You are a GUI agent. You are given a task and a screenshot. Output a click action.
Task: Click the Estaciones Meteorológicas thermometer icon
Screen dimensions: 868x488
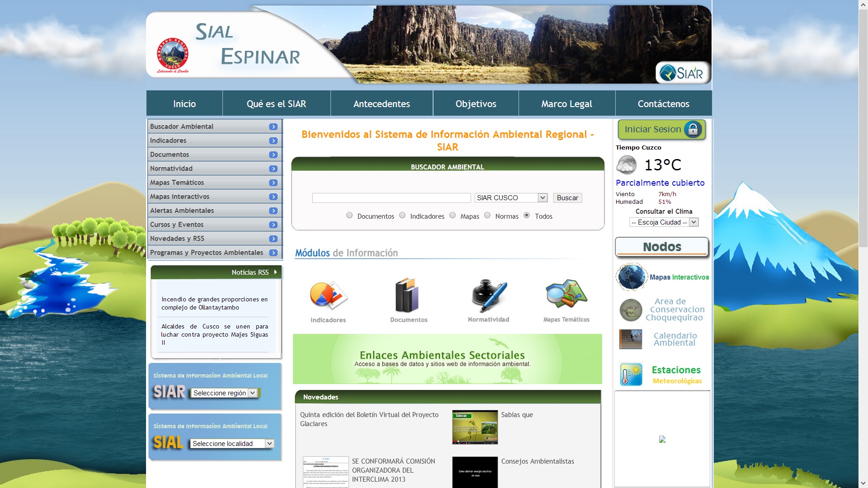click(631, 374)
